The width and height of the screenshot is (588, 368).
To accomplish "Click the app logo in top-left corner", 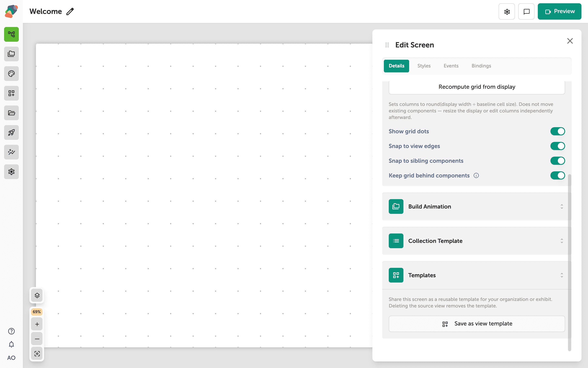I will click(11, 11).
